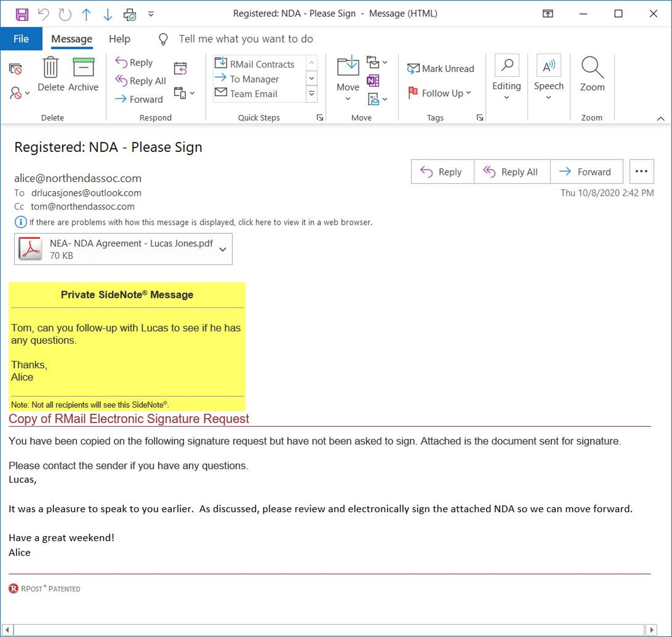The height and width of the screenshot is (637, 672).
Task: Expand the PDF attachment options arrow
Action: click(x=223, y=249)
